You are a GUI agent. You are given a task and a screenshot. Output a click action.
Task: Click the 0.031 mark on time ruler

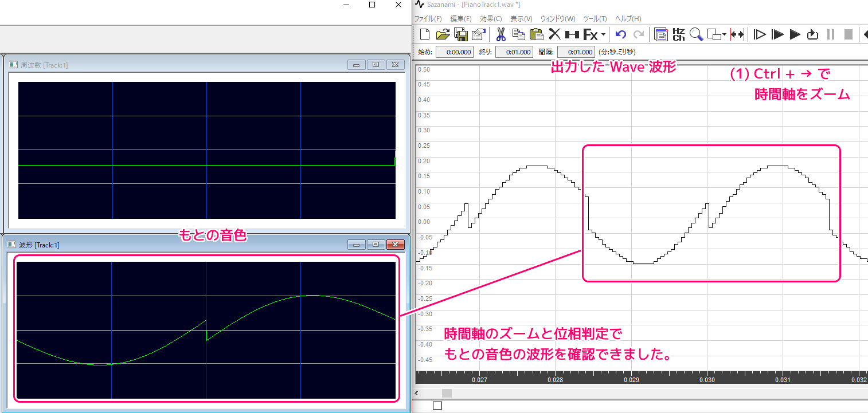coord(783,379)
